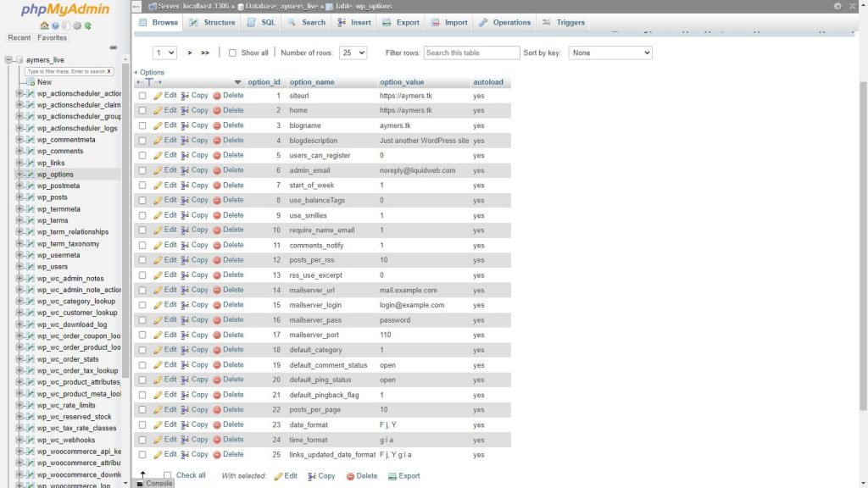
Task: Expand the wp_users table tree node
Action: coord(19,267)
